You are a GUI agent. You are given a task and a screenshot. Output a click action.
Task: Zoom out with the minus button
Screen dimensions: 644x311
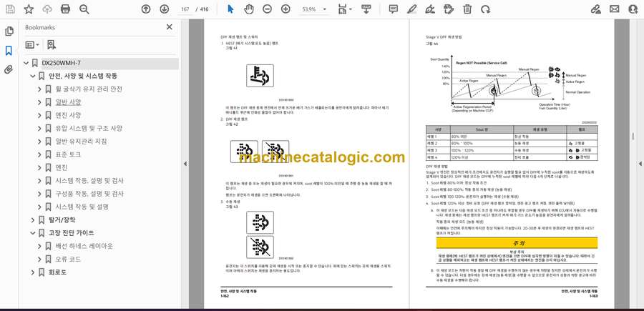tap(268, 9)
